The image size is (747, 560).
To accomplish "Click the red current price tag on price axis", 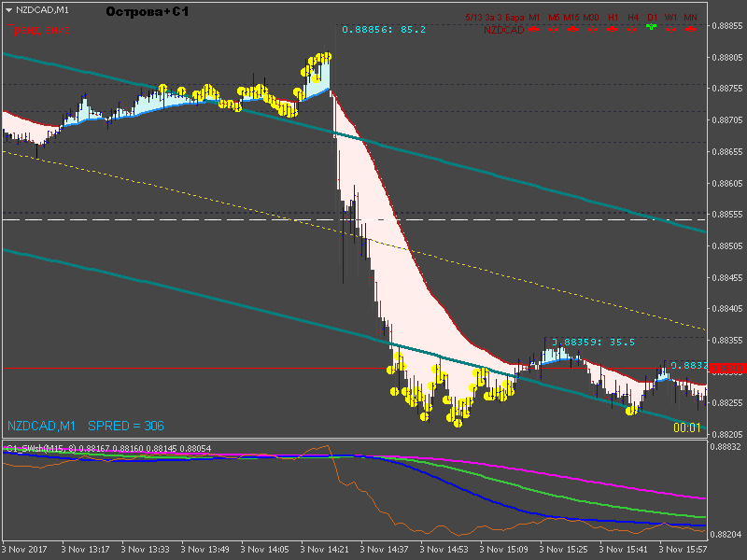I will pyautogui.click(x=727, y=369).
